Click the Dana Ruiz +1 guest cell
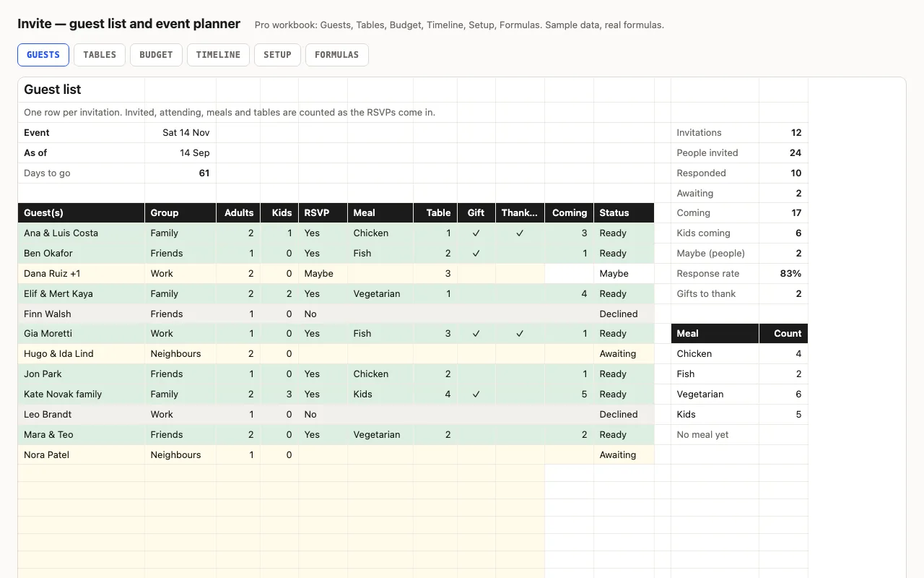The height and width of the screenshot is (578, 924). coord(82,274)
